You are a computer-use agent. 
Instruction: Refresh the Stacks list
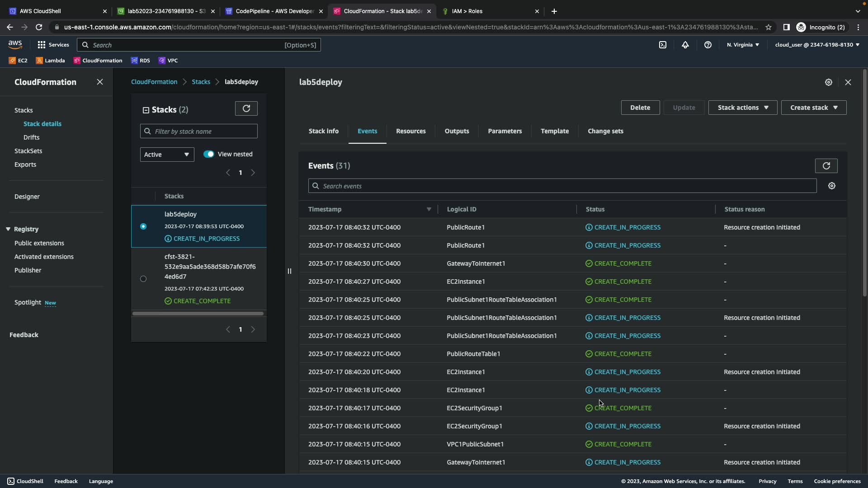click(x=246, y=108)
